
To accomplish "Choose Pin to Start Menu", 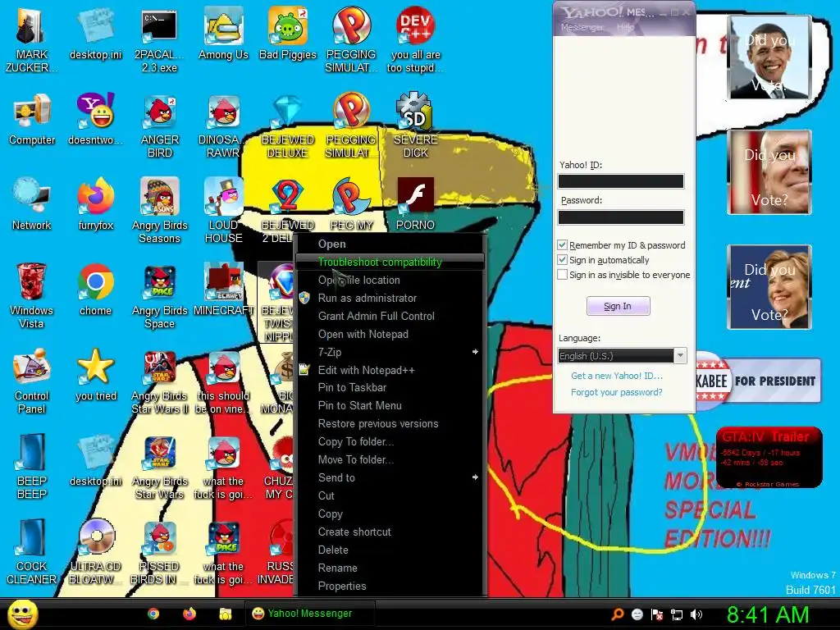I will (390, 405).
